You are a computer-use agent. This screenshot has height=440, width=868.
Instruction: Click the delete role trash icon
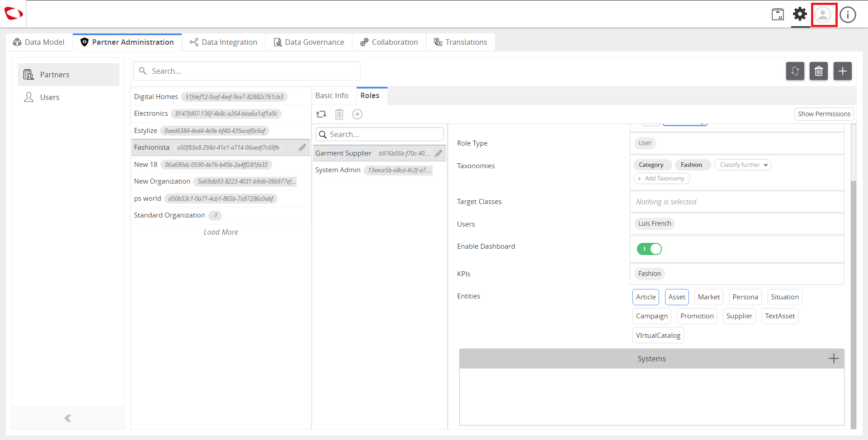tap(339, 114)
